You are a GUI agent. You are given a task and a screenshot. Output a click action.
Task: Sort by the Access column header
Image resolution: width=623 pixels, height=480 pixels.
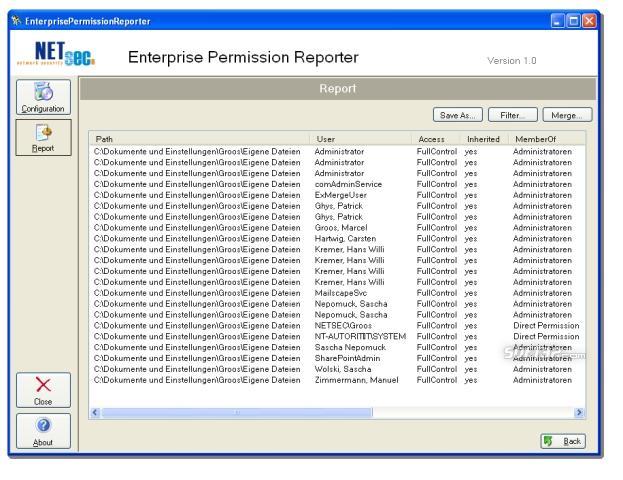click(x=436, y=139)
